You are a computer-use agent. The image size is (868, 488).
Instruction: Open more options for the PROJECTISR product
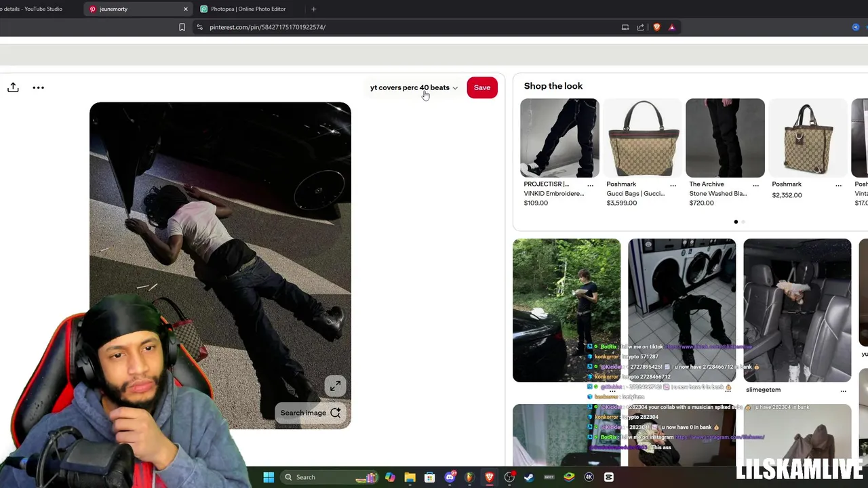590,185
